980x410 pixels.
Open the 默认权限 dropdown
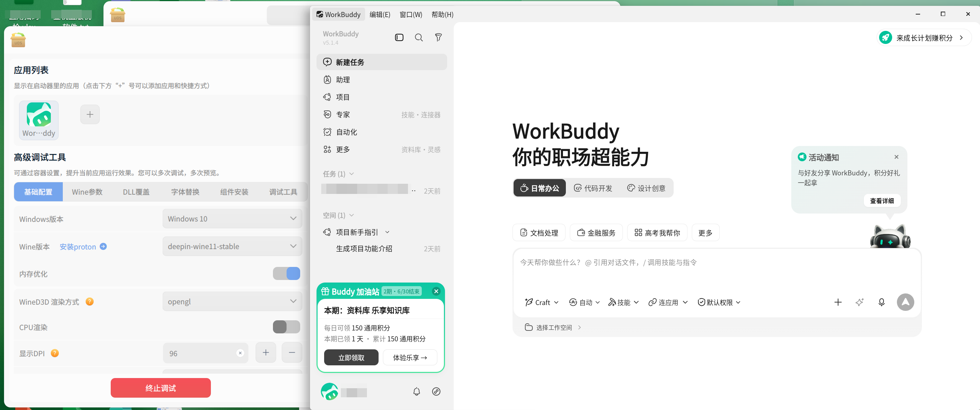[x=719, y=302]
